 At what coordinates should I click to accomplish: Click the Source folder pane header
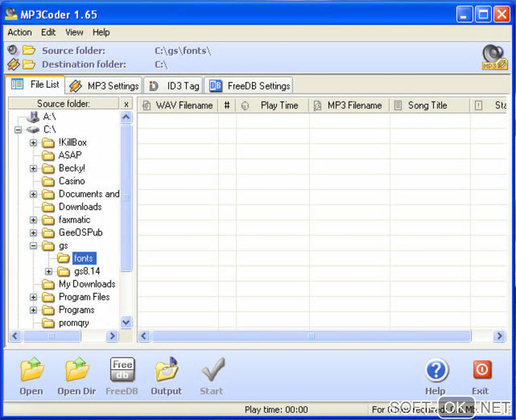pos(64,104)
